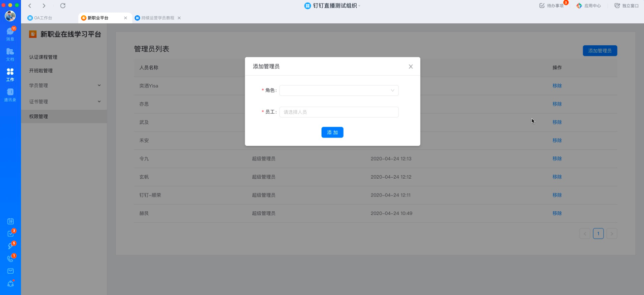Viewport: 644px width, 295px height.
Task: Open the lightning DING icon
Action: tap(10, 246)
